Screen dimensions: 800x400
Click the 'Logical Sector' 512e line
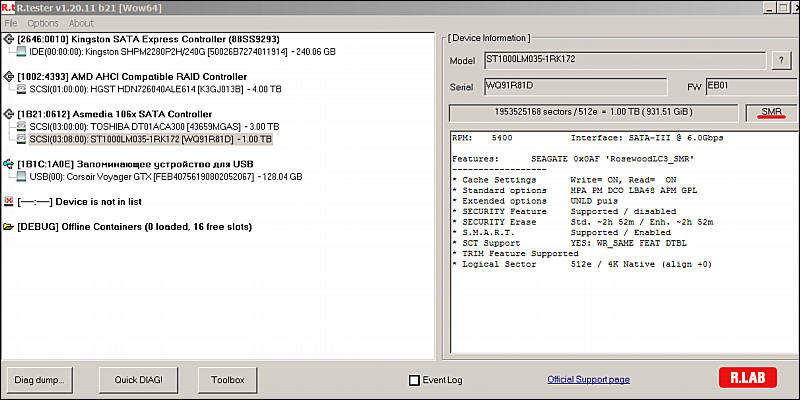(x=582, y=264)
